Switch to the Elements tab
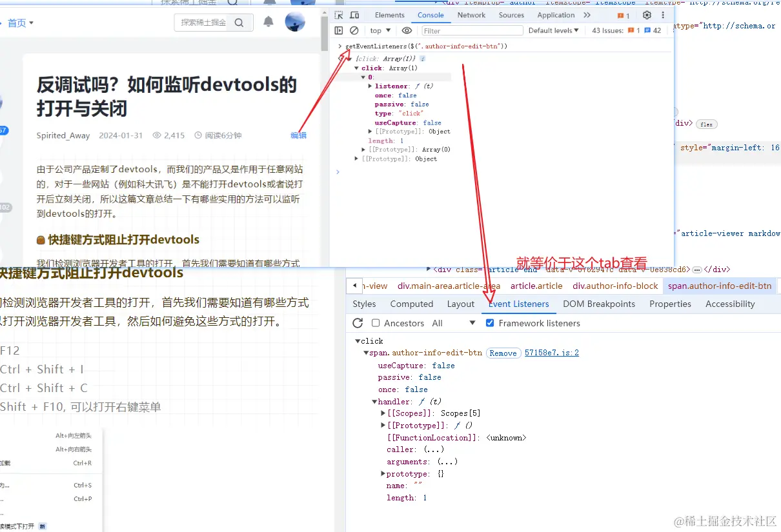 tap(390, 15)
